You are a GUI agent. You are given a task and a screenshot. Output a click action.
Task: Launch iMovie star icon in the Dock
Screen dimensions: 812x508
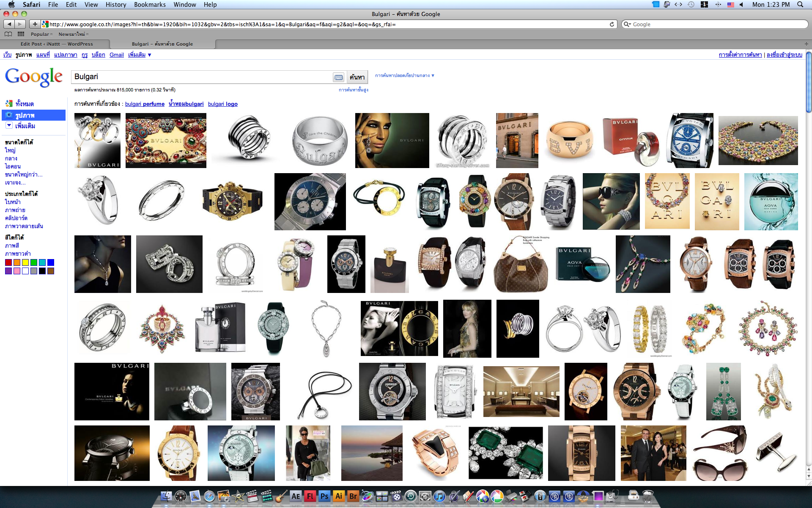point(238,496)
